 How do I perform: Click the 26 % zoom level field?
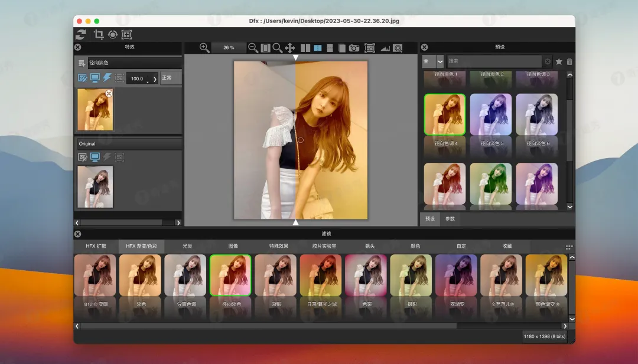click(229, 48)
